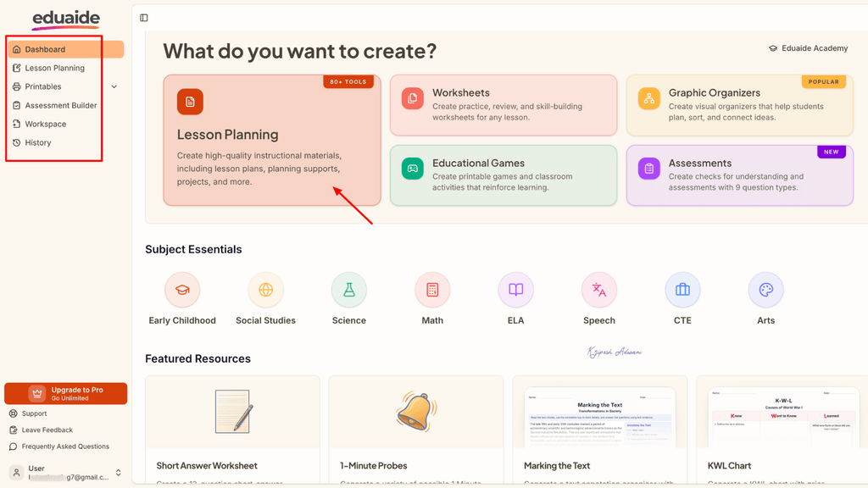The height and width of the screenshot is (488, 868).
Task: Click the Worksheets card title
Action: click(461, 93)
